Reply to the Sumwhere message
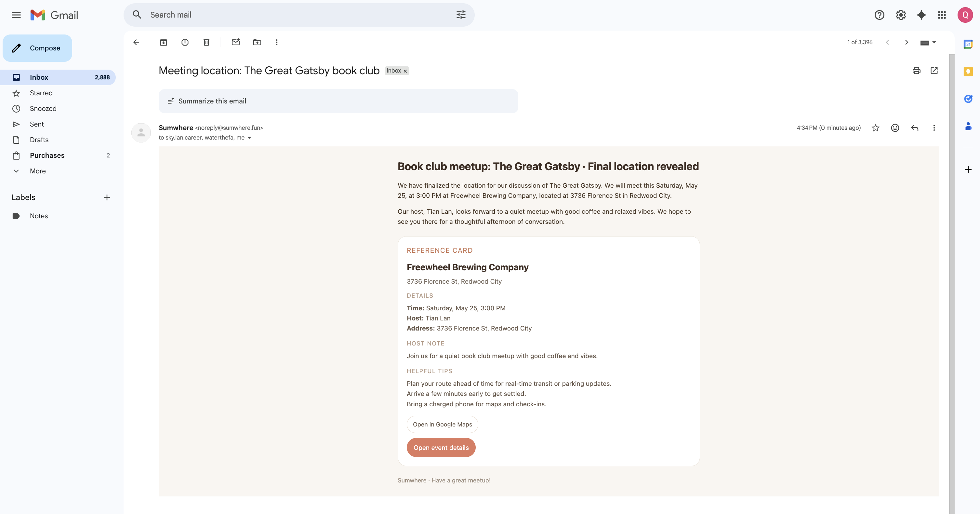The image size is (980, 514). [x=915, y=128]
